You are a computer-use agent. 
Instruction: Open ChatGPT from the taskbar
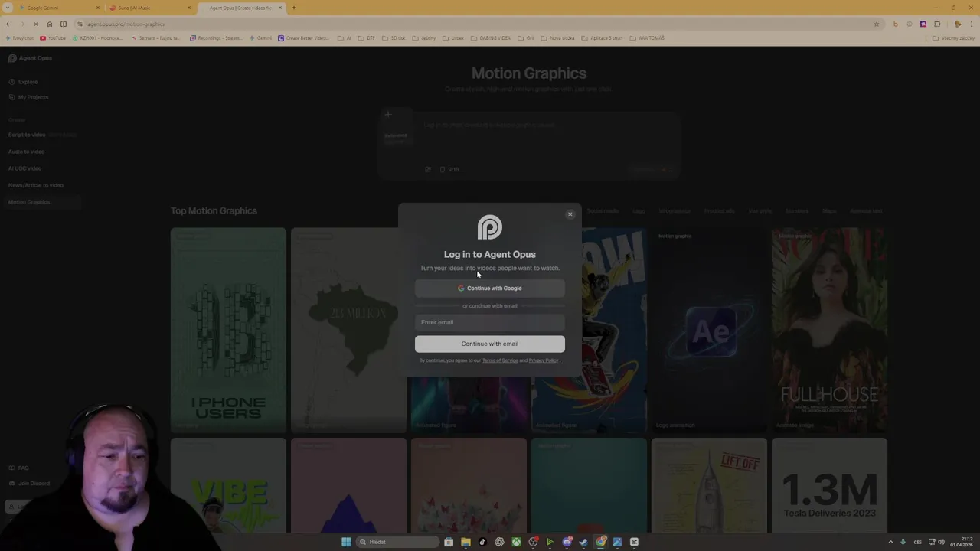[x=499, y=542]
